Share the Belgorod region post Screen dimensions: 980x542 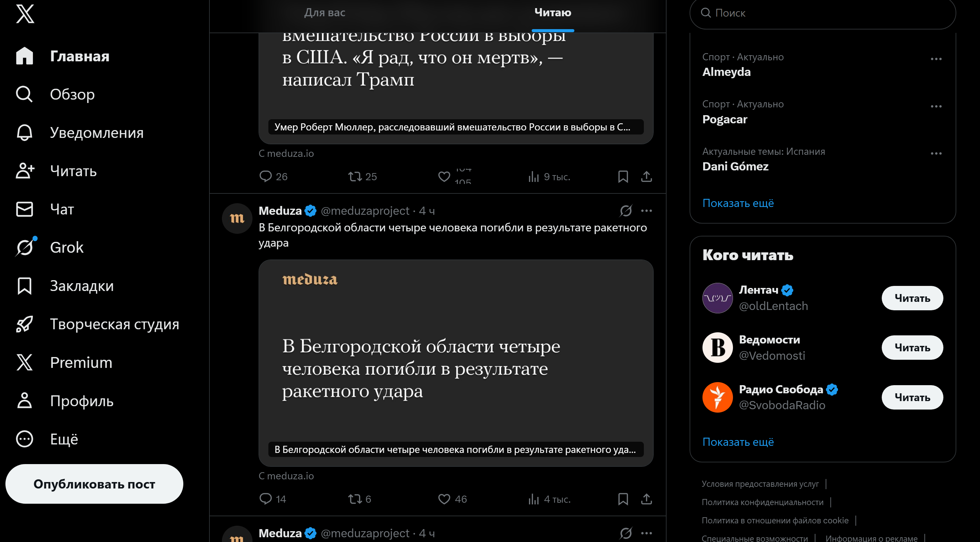pyautogui.click(x=646, y=499)
